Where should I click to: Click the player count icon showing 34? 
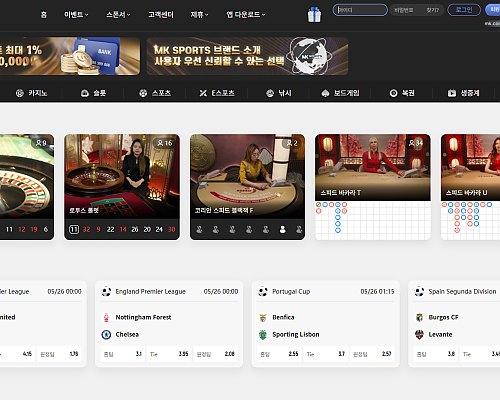coord(412,143)
